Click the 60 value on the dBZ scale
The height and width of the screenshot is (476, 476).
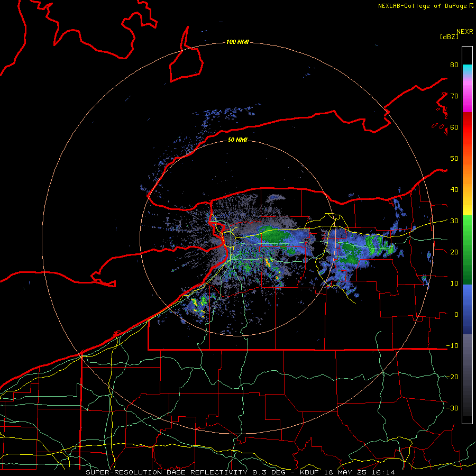click(454, 127)
